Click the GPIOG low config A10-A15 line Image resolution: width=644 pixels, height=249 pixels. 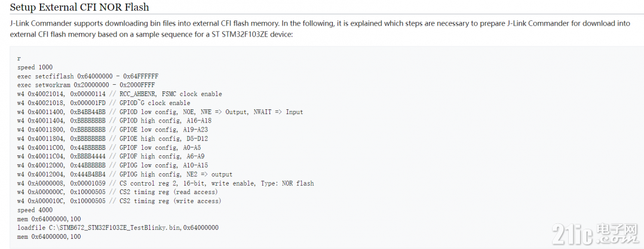point(112,165)
